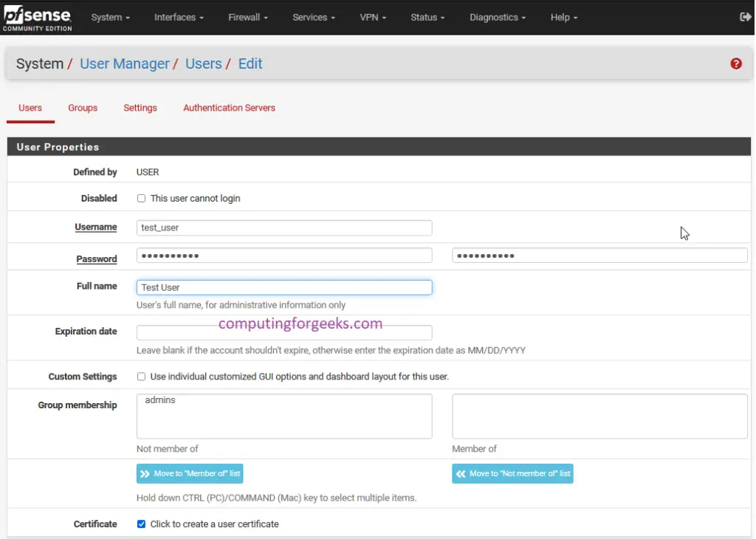Viewport: 756px width, 539px height.
Task: Click the User Properties section header
Action: [379, 147]
